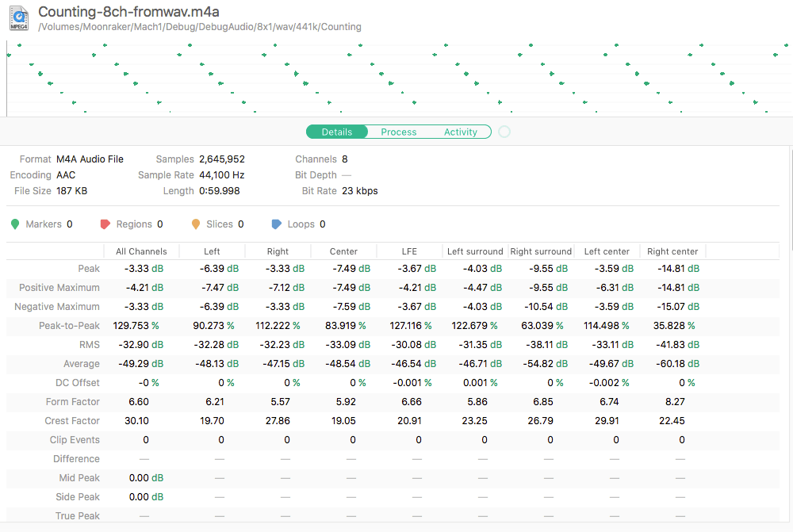Viewport: 793px width, 532px height.
Task: Select the file name Counting-8ch-fromwav.m4a
Action: click(129, 12)
